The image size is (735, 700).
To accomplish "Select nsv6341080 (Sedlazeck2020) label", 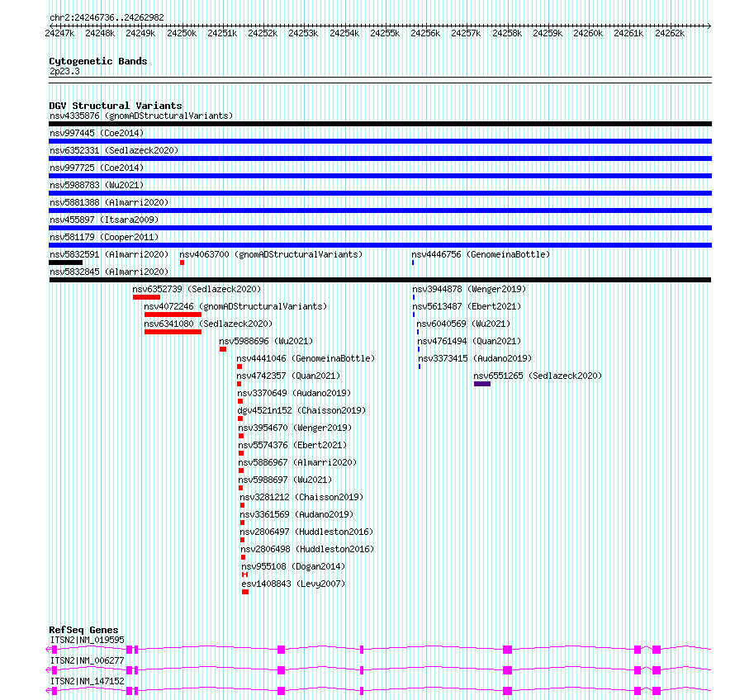I will point(208,324).
